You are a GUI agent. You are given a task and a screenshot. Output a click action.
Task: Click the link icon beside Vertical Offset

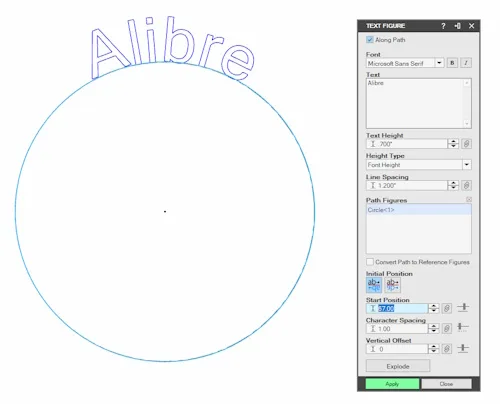coord(447,349)
